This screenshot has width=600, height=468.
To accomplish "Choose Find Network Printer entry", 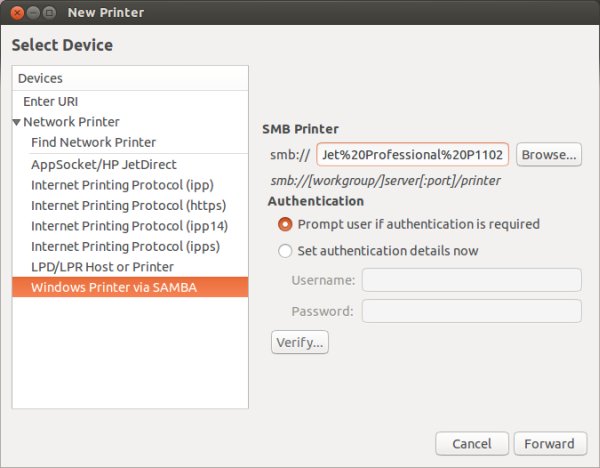I will pyautogui.click(x=93, y=142).
